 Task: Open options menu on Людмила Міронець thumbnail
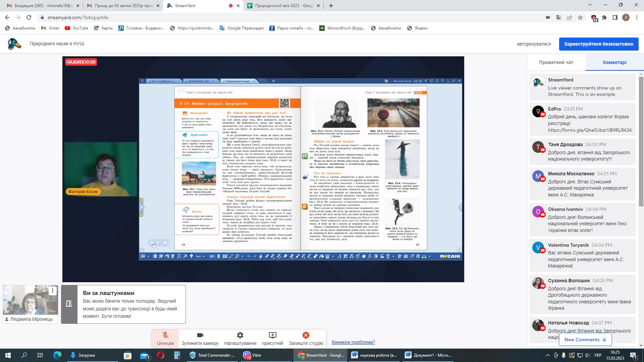click(x=53, y=291)
